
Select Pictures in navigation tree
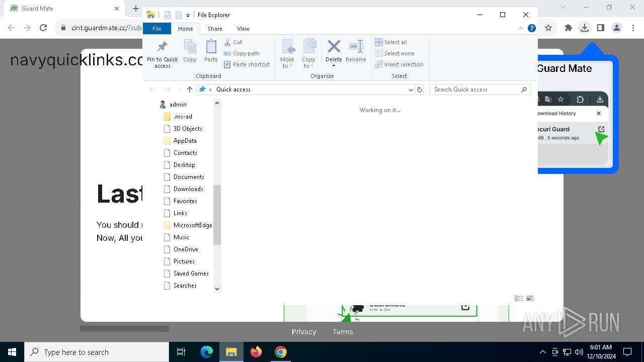(x=184, y=261)
